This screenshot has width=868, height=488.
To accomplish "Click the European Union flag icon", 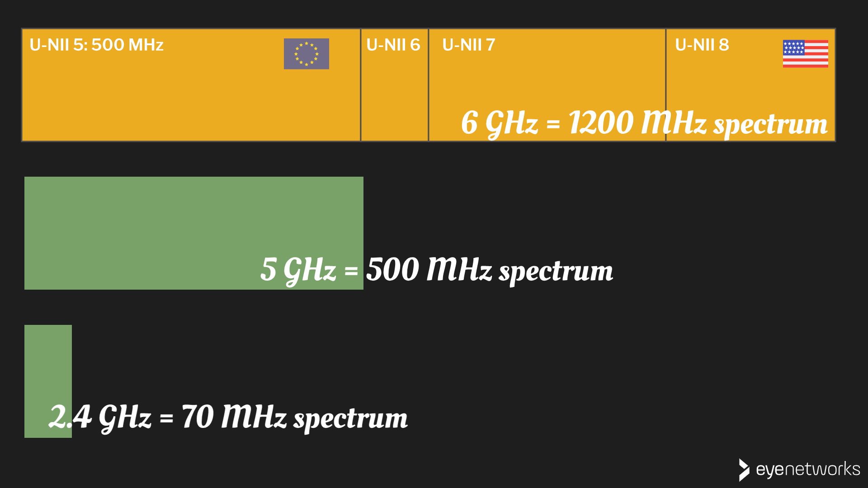I will tap(306, 54).
